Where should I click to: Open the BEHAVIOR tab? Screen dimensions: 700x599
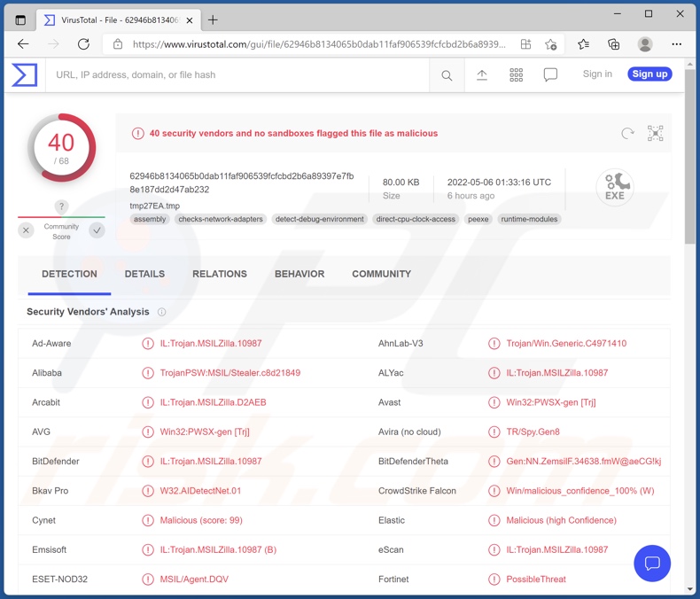299,274
